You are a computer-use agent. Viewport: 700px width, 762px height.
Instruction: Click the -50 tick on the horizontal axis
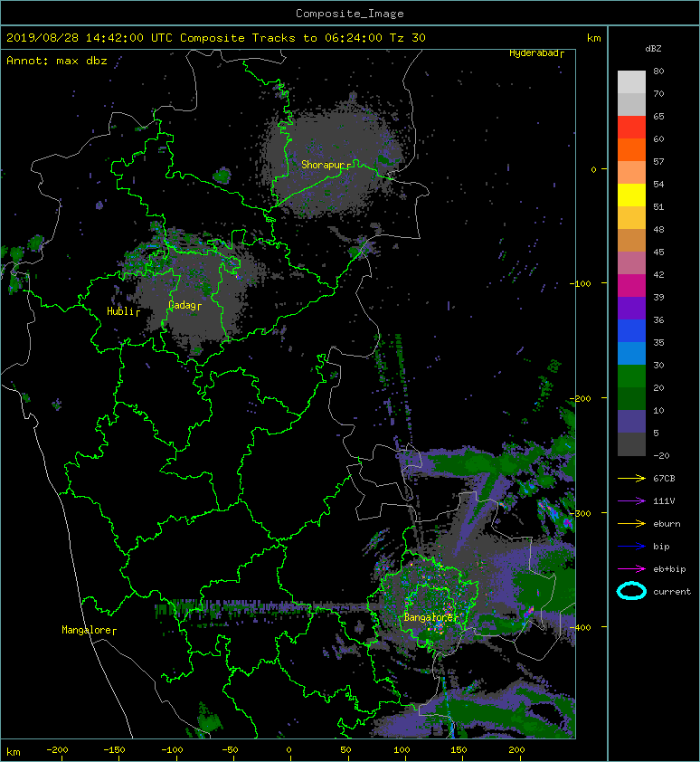pos(230,750)
